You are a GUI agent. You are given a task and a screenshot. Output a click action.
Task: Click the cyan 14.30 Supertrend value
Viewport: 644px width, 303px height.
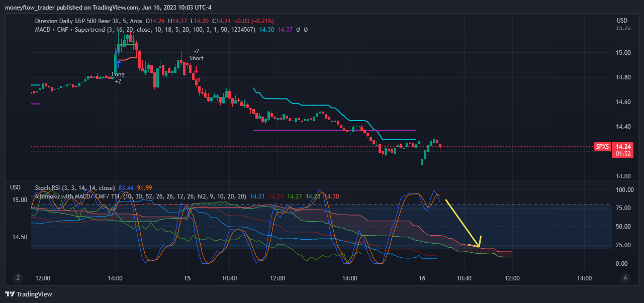[266, 30]
